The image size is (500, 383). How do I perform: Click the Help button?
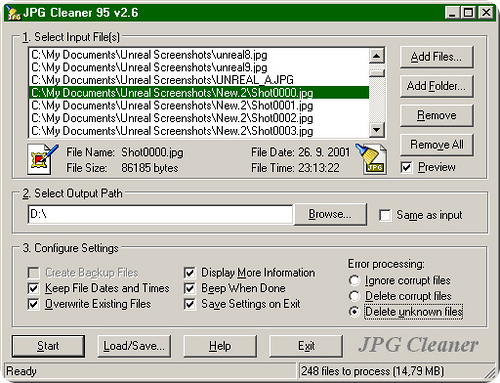pos(220,346)
